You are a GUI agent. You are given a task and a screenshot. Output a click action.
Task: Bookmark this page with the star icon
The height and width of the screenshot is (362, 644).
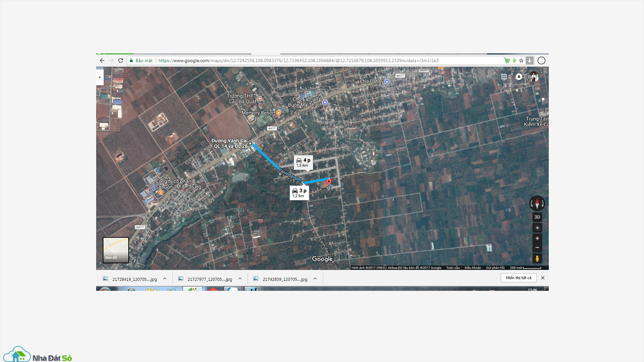point(521,60)
